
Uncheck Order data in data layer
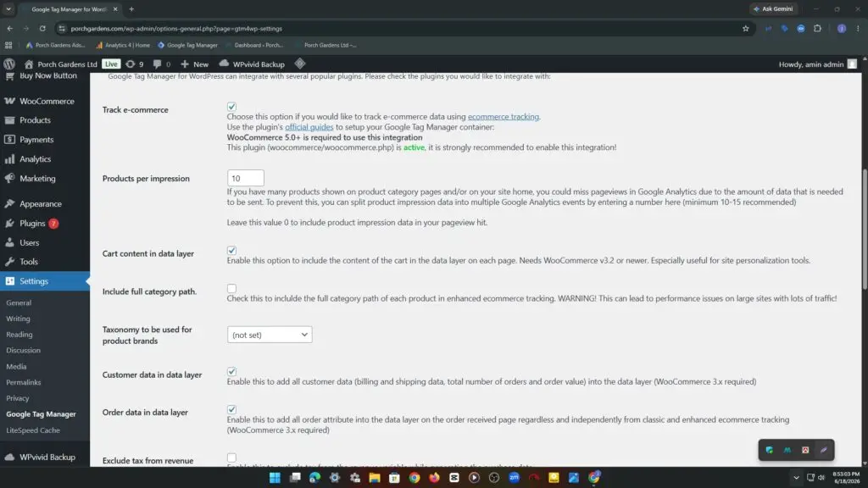(231, 409)
